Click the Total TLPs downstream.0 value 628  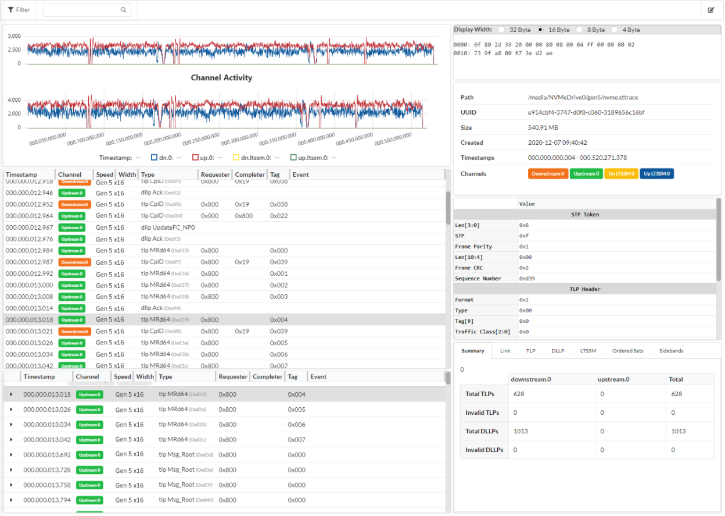point(519,394)
